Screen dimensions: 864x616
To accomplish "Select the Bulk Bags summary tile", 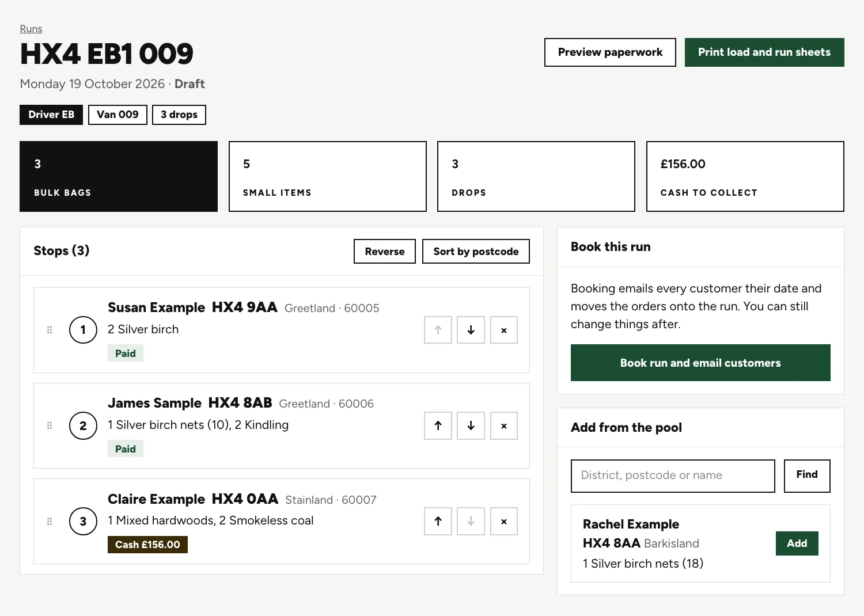I will pos(119,176).
